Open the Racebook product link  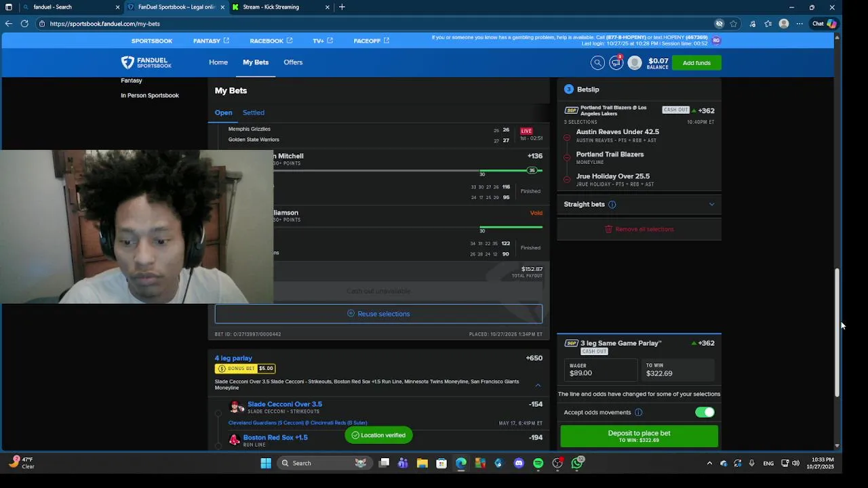tap(271, 41)
